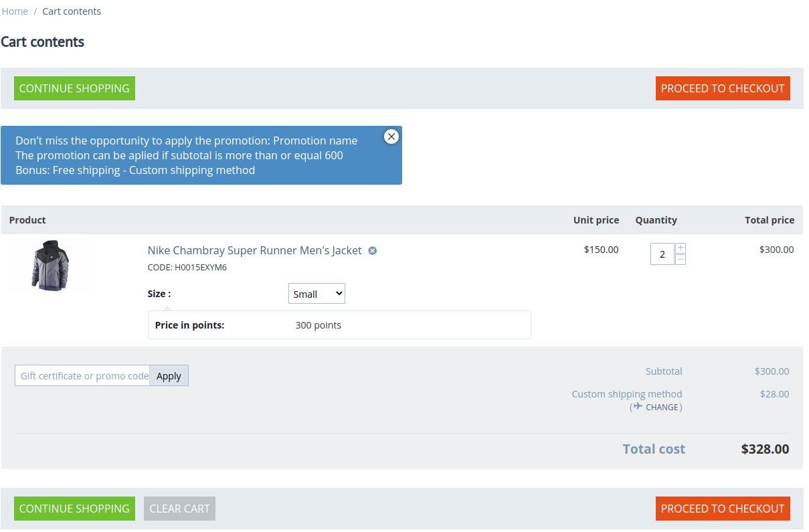This screenshot has height=532, width=809.
Task: Click top Continue Shopping button
Action: coord(74,88)
